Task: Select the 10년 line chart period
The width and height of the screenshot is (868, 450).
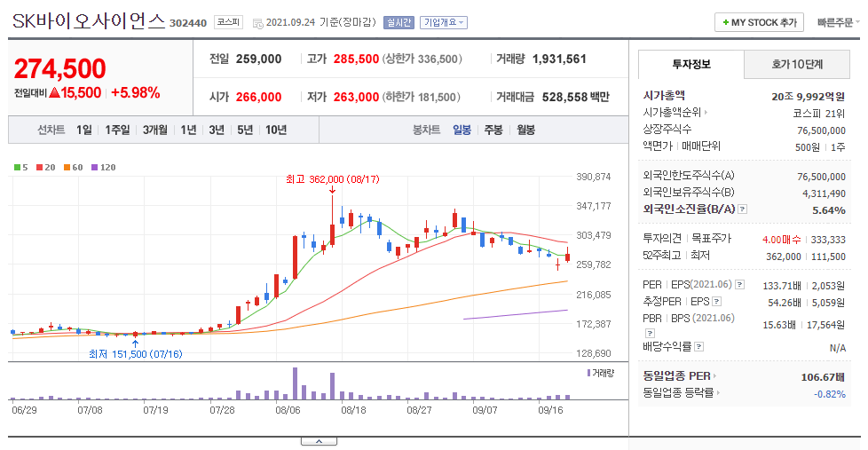Action: click(x=276, y=130)
